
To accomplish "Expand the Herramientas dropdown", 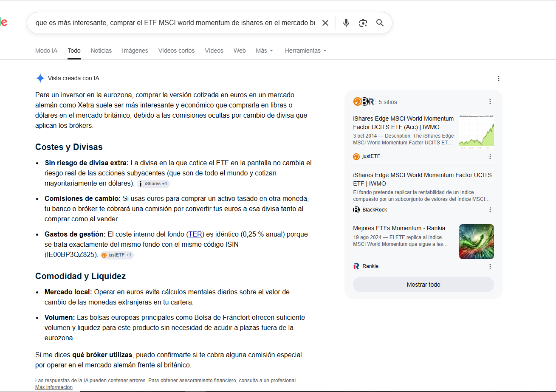I will tap(306, 51).
